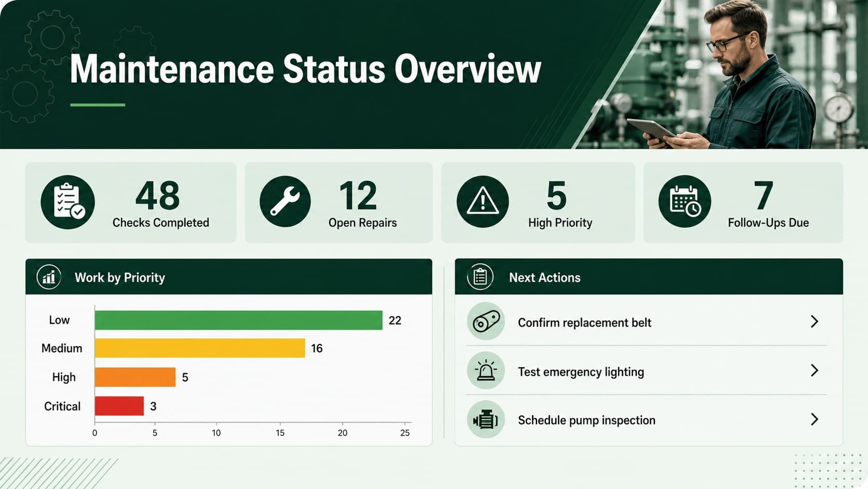This screenshot has width=868, height=489.
Task: Open the Schedule pump inspection action
Action: (646, 420)
